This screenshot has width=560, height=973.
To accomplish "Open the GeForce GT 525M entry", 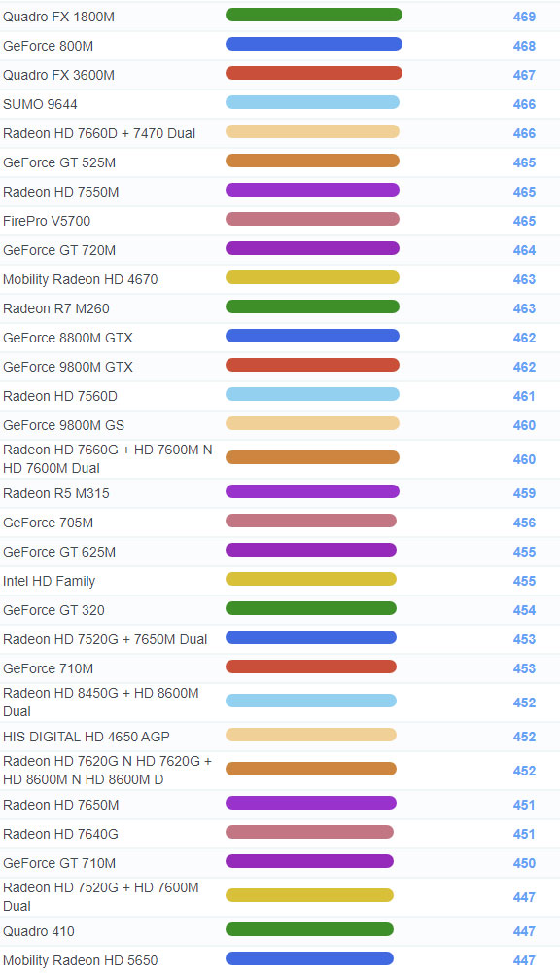I will tap(59, 162).
